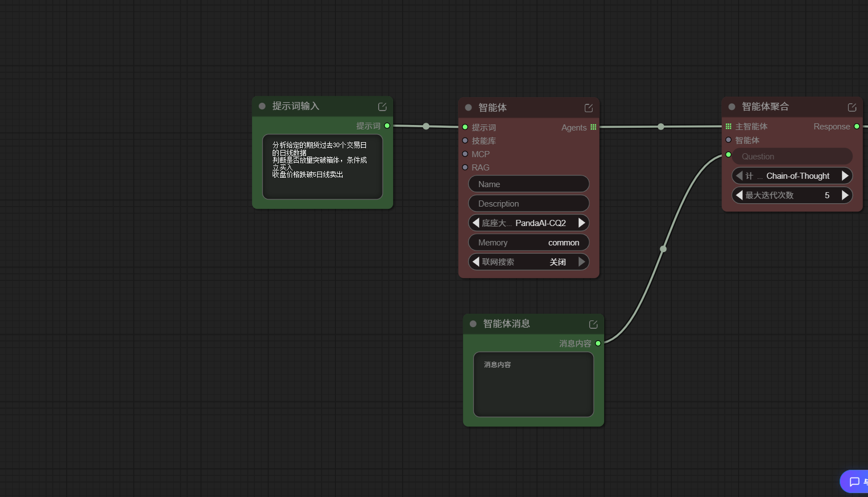Click edit icon on 智能体聚合 node
This screenshot has width=868, height=497.
852,107
